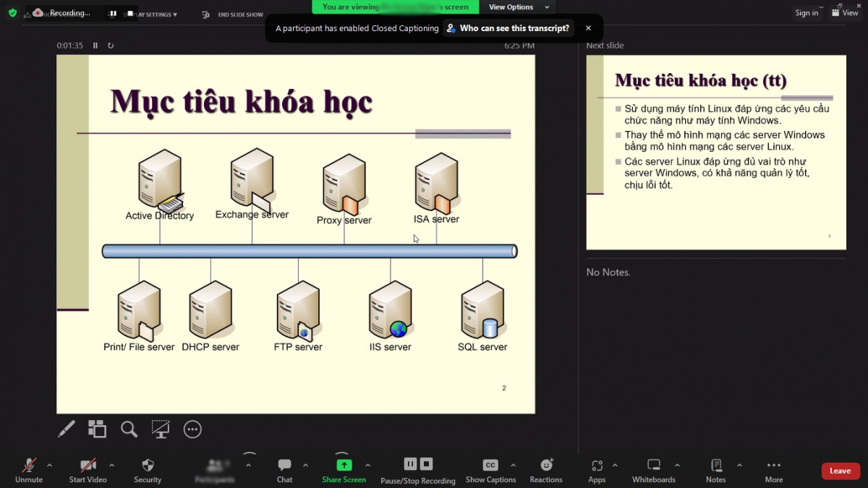This screenshot has height=488, width=868.
Task: Dismiss the Closed Captioning notification
Action: [588, 28]
